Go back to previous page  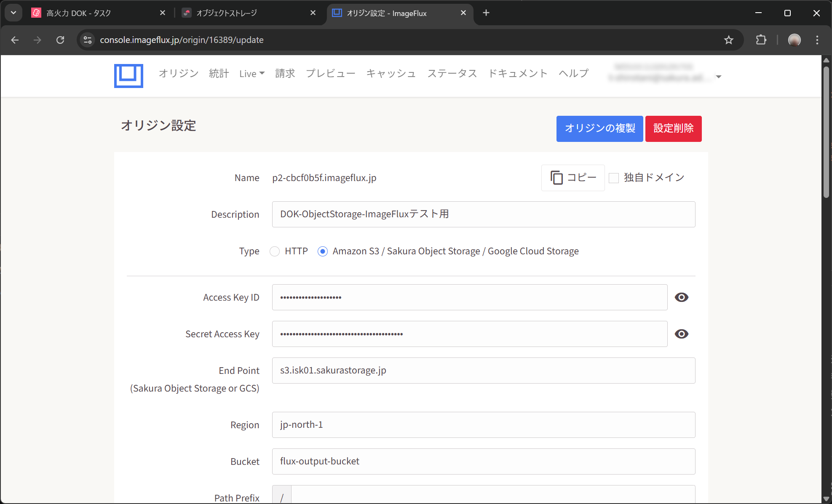pyautogui.click(x=15, y=40)
